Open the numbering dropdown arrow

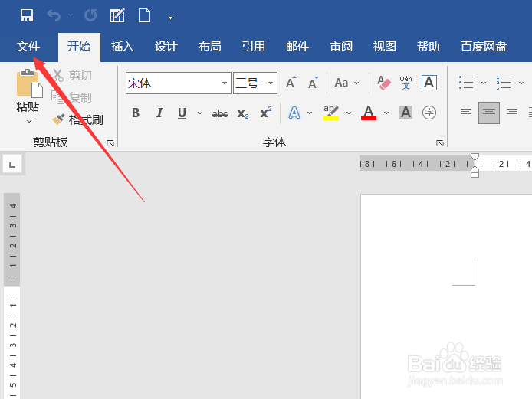pos(521,83)
